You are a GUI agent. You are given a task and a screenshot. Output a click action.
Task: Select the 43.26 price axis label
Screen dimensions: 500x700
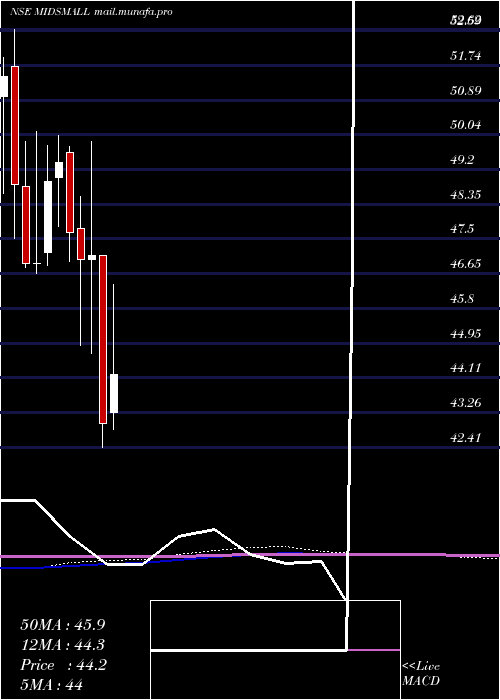tap(466, 403)
